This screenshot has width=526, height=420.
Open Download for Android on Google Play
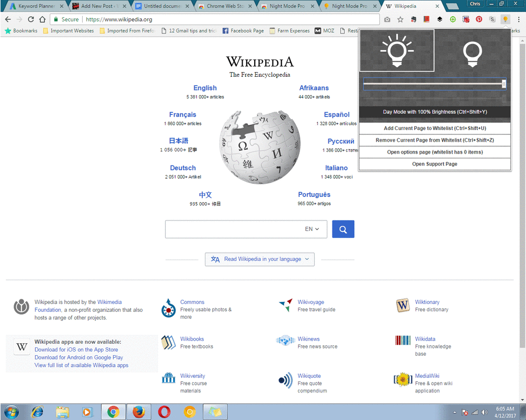pyautogui.click(x=78, y=357)
